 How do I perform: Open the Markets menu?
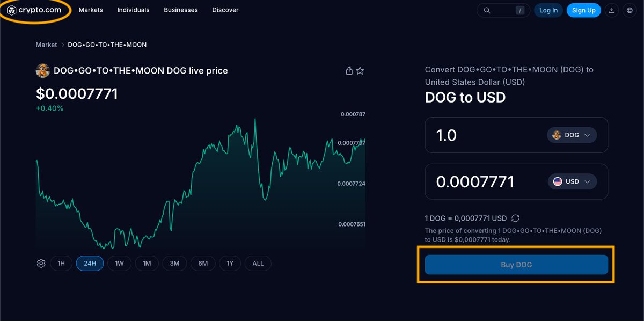pos(91,10)
